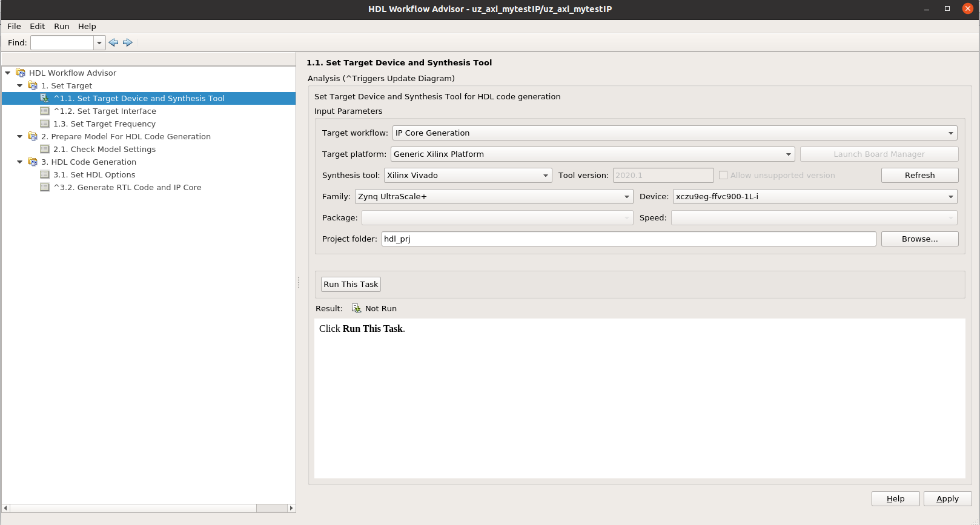Toggle Allow unsupported version checkbox
This screenshot has height=525, width=980.
[723, 175]
